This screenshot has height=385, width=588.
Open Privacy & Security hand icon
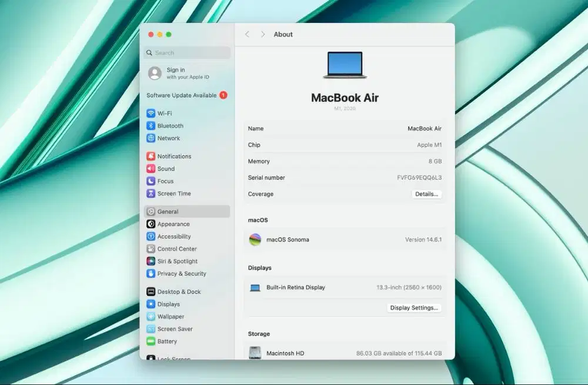151,273
